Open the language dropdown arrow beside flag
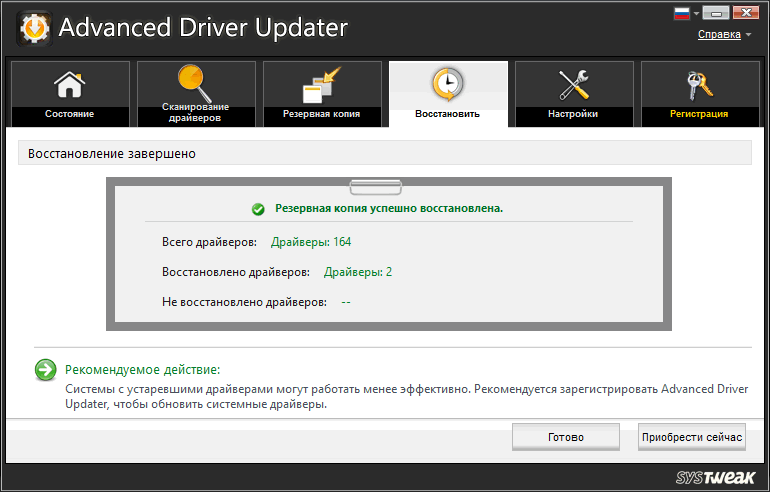The width and height of the screenshot is (770, 492). click(696, 13)
